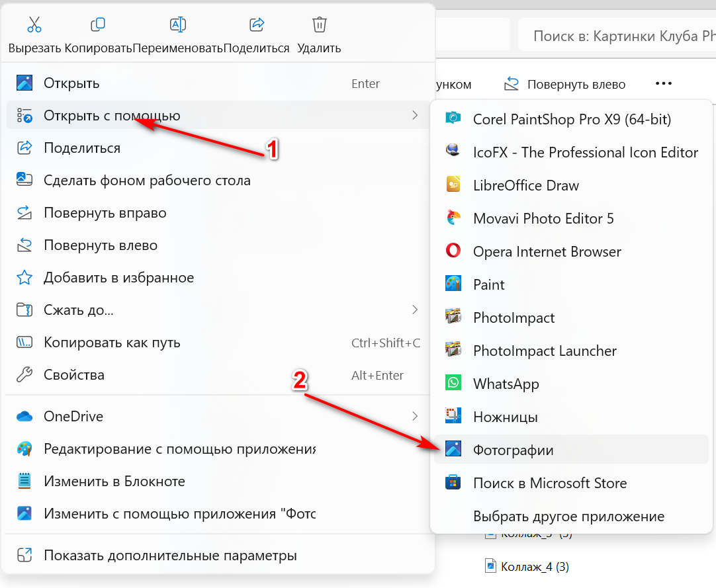This screenshot has width=716, height=588.
Task: Click the Сжать до… archive icon
Action: pos(24,310)
